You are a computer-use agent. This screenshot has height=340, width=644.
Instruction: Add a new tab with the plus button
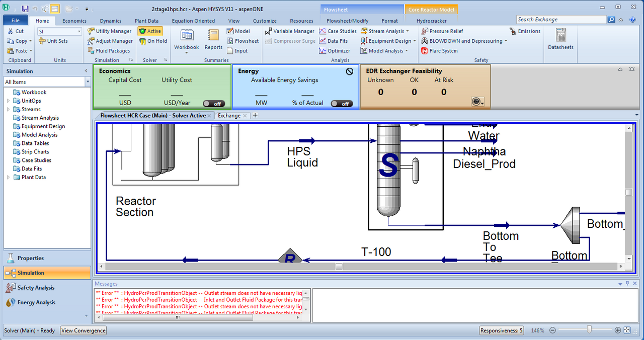click(x=255, y=115)
